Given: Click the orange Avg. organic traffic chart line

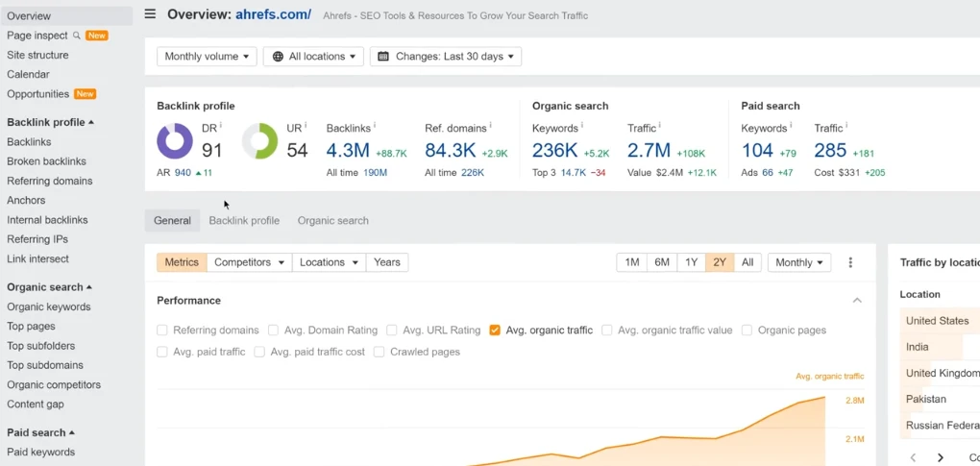Looking at the screenshot, I should click(769, 416).
